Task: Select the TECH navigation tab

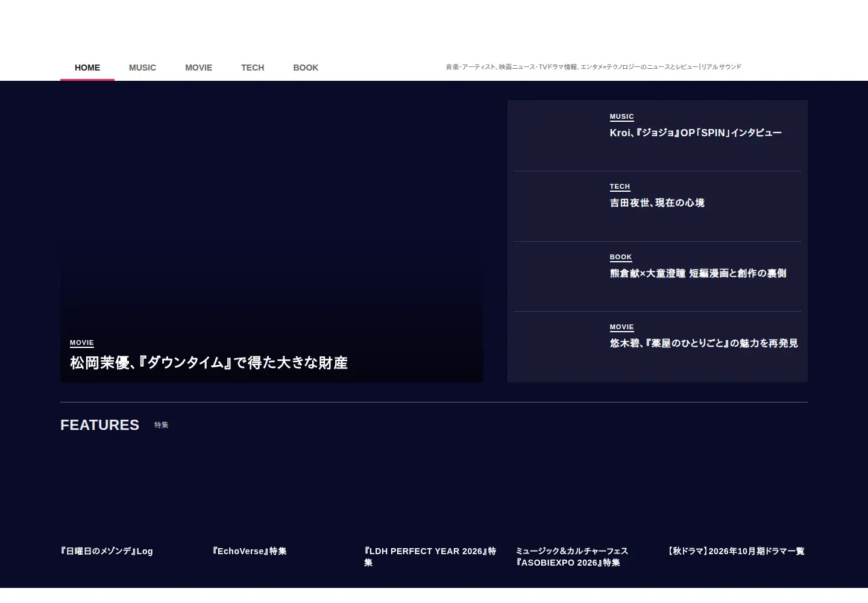Action: [x=253, y=68]
